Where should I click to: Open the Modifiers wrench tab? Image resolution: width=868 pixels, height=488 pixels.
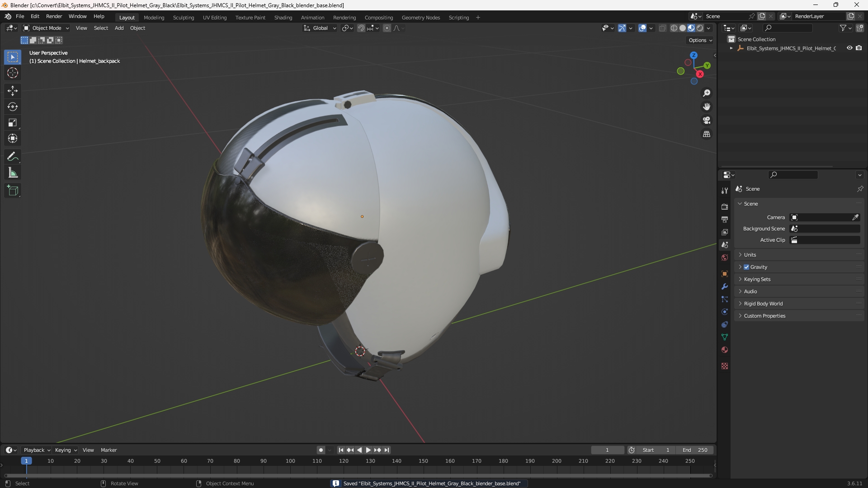click(725, 286)
